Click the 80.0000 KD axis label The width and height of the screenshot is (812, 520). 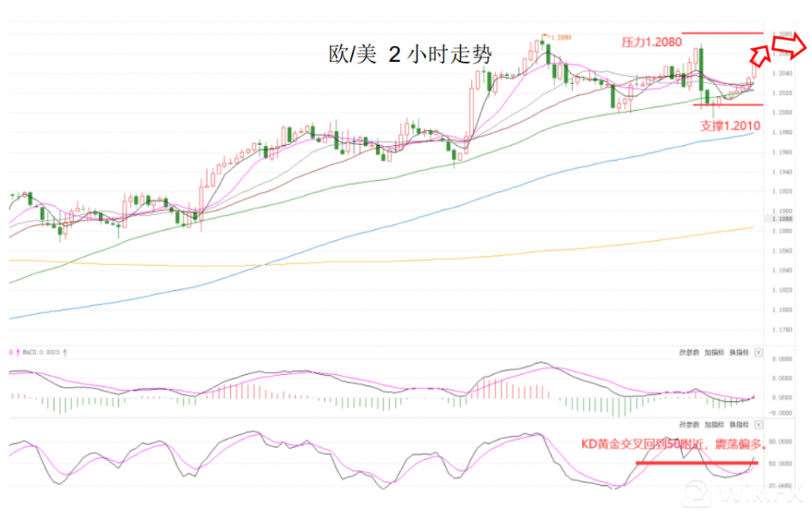click(781, 442)
